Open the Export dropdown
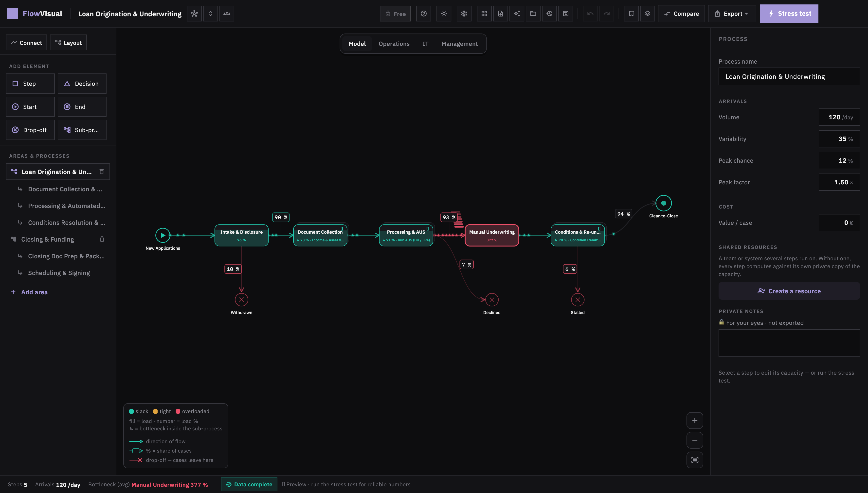 pos(732,14)
